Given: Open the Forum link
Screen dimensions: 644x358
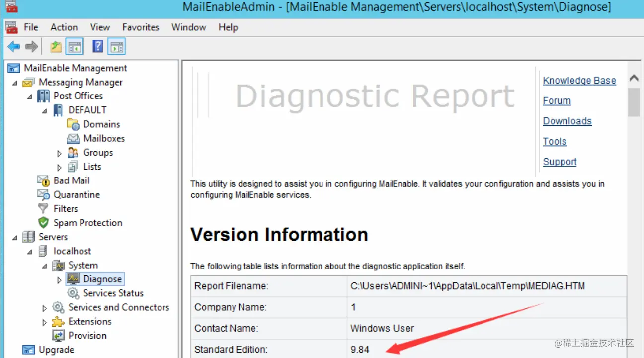Looking at the screenshot, I should pyautogui.click(x=557, y=101).
